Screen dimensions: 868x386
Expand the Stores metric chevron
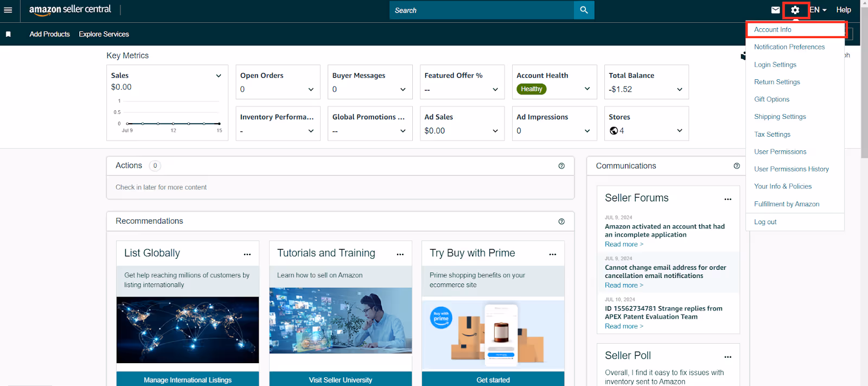click(680, 131)
